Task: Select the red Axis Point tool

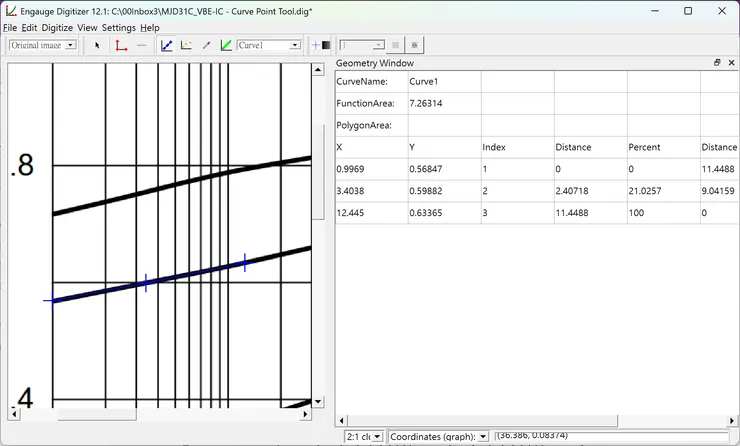Action: (121, 45)
